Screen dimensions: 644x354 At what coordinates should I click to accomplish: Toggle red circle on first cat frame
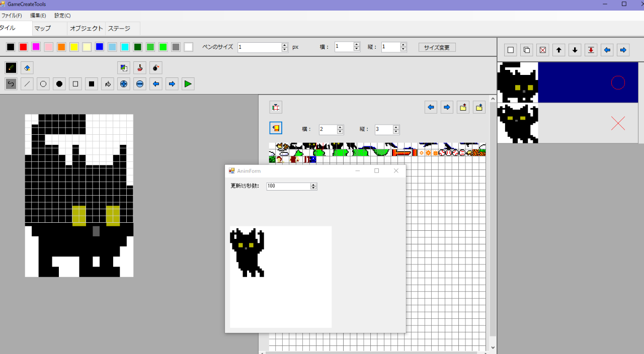[618, 82]
